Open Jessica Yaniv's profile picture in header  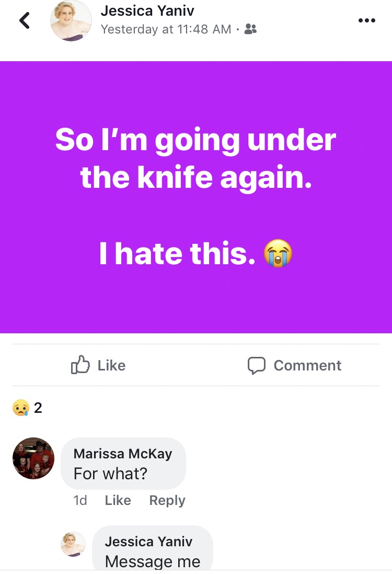[x=71, y=20]
